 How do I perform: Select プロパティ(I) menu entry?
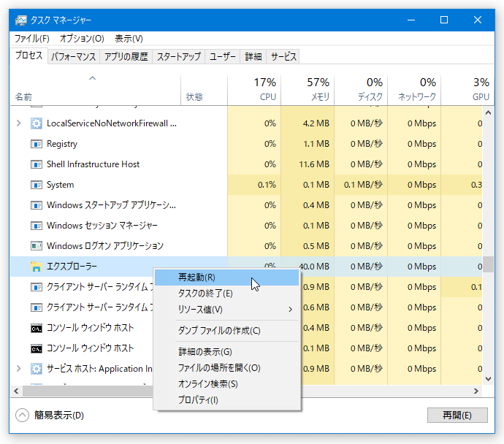[x=227, y=400]
